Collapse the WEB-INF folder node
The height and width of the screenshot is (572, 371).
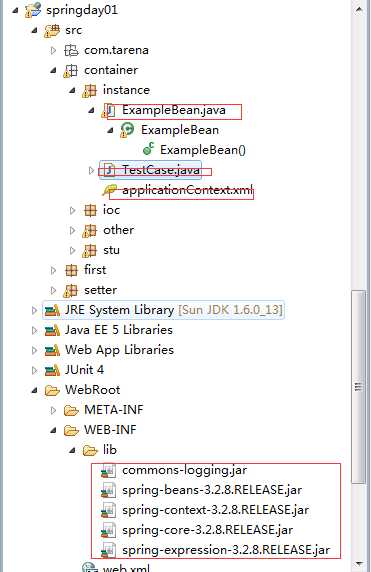coord(53,431)
